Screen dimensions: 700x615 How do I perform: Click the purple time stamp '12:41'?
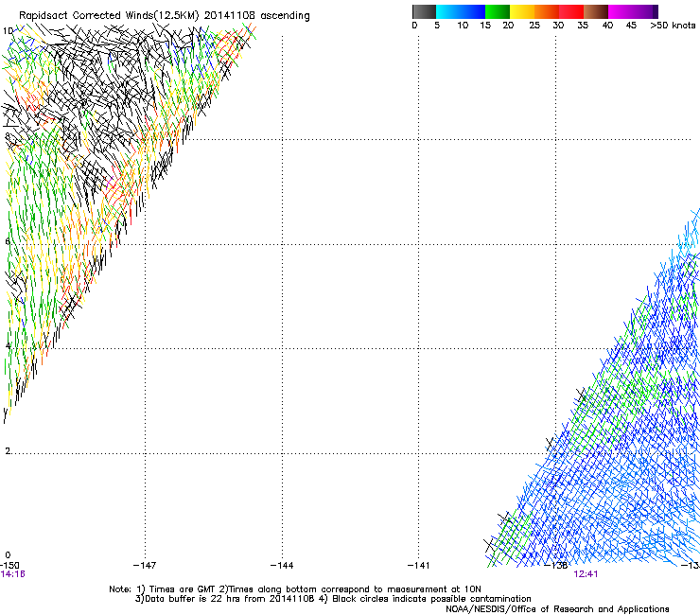pos(586,574)
